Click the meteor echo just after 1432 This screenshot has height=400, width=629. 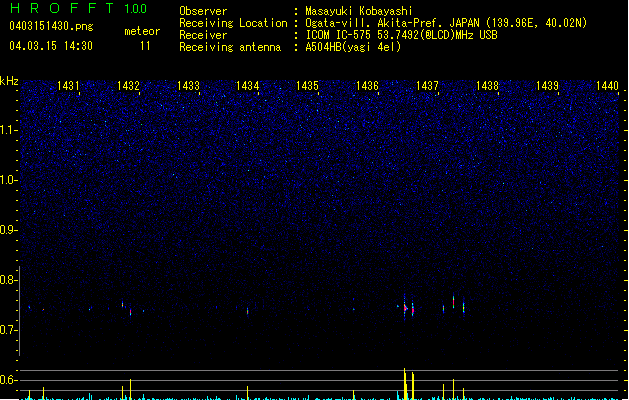pyautogui.click(x=130, y=312)
